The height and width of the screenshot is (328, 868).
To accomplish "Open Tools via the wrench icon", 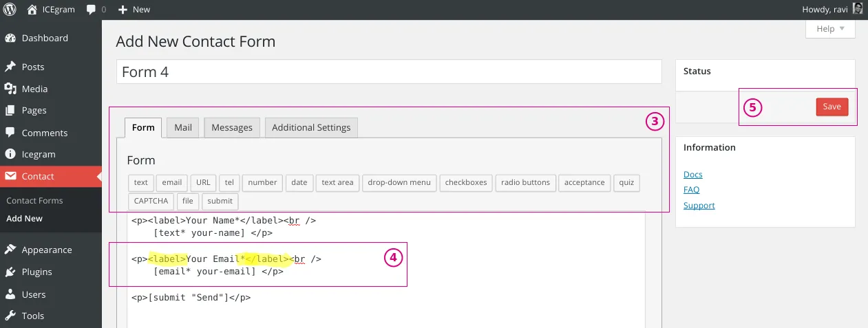I will (x=10, y=316).
